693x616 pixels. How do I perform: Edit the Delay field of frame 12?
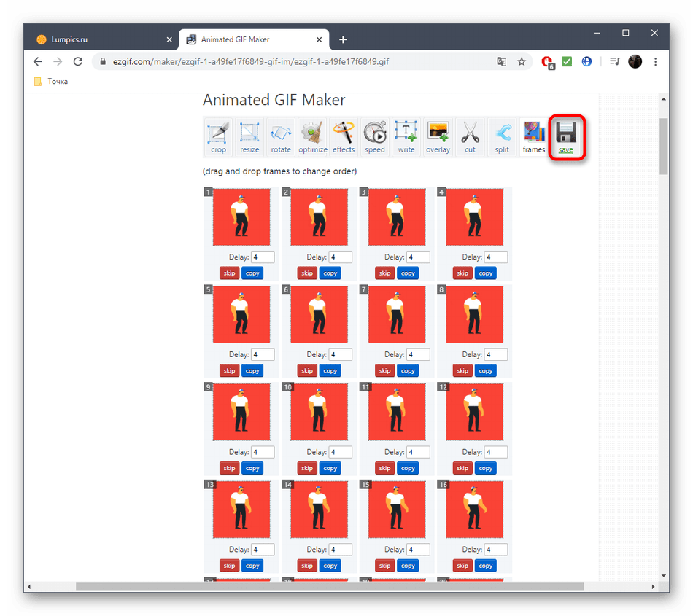(x=496, y=452)
